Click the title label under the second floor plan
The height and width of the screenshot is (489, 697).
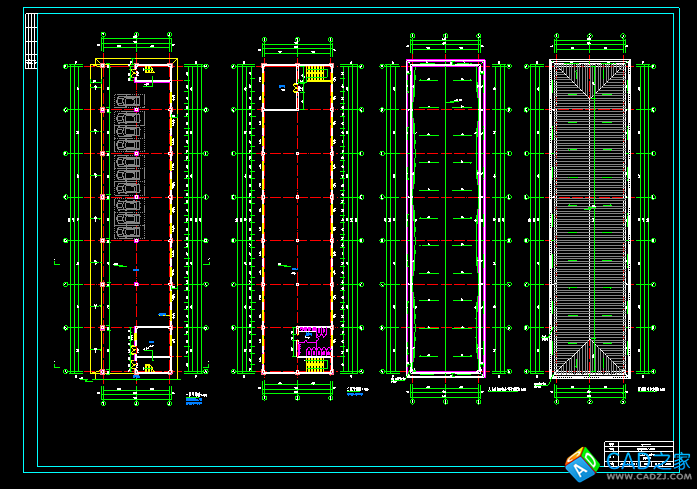click(x=357, y=391)
